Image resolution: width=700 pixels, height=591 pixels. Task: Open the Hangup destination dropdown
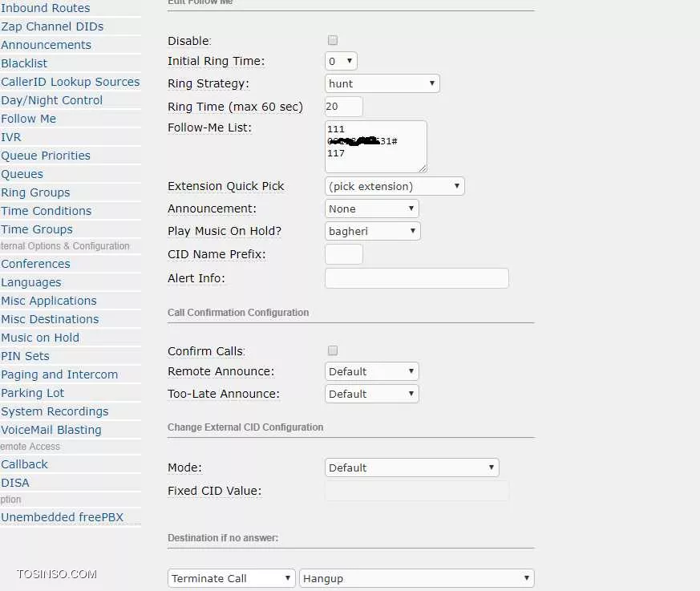[416, 578]
